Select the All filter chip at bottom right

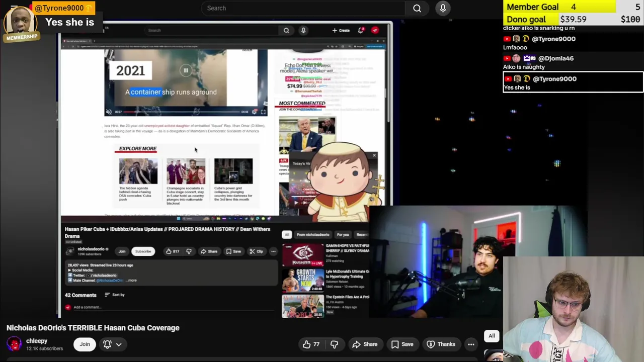coord(492,336)
